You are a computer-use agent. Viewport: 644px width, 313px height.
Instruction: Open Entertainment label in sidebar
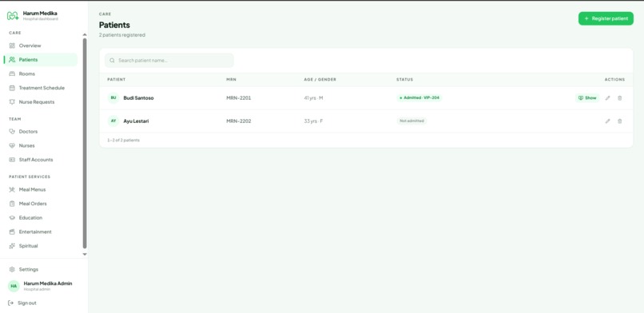pyautogui.click(x=35, y=232)
